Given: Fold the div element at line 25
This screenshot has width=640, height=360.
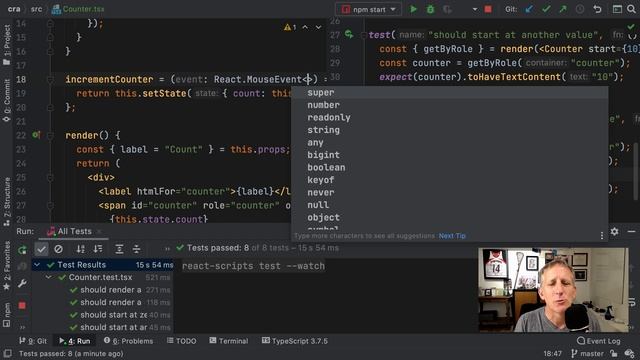Looking at the screenshot, I should point(50,178).
